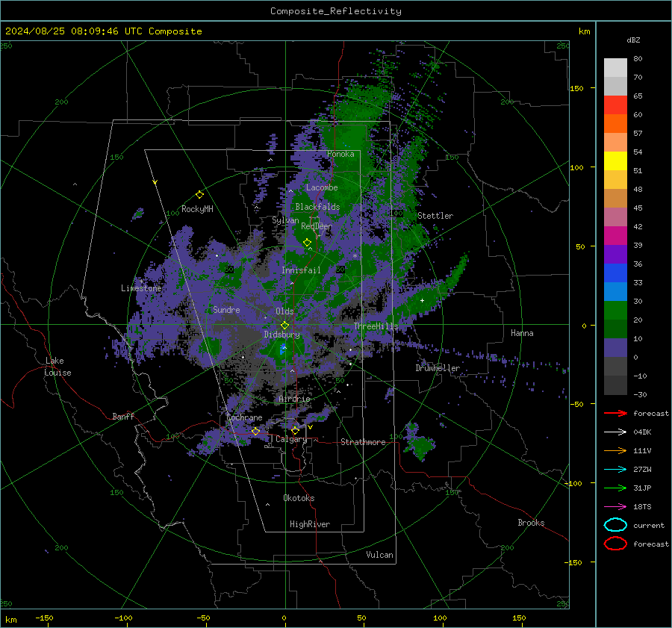
Task: Click the Stettler town label
Action: click(x=435, y=216)
